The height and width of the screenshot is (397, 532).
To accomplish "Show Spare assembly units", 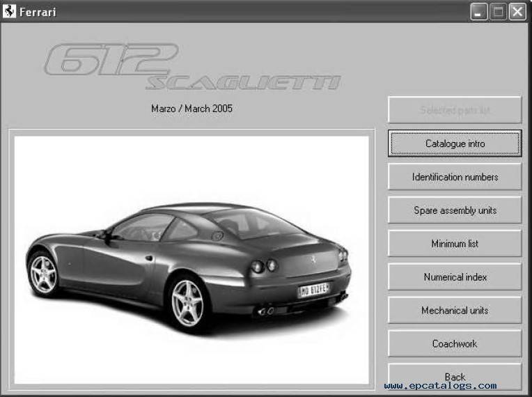I will click(455, 210).
